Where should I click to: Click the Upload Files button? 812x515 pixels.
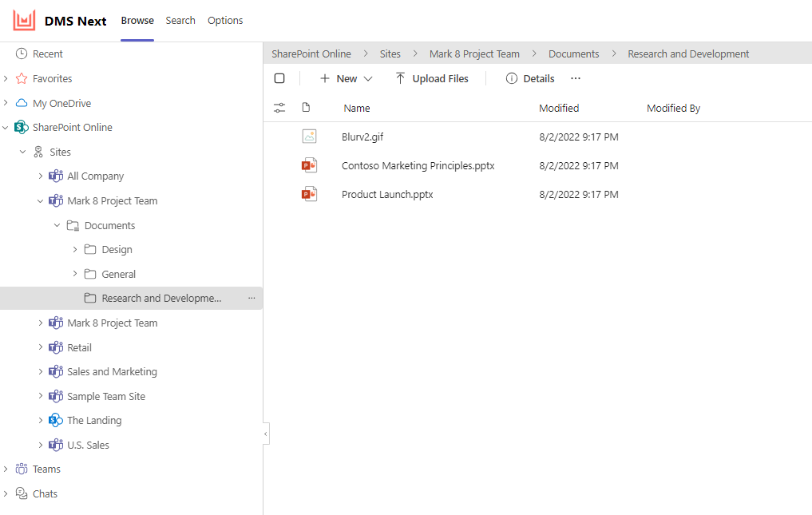(x=432, y=77)
